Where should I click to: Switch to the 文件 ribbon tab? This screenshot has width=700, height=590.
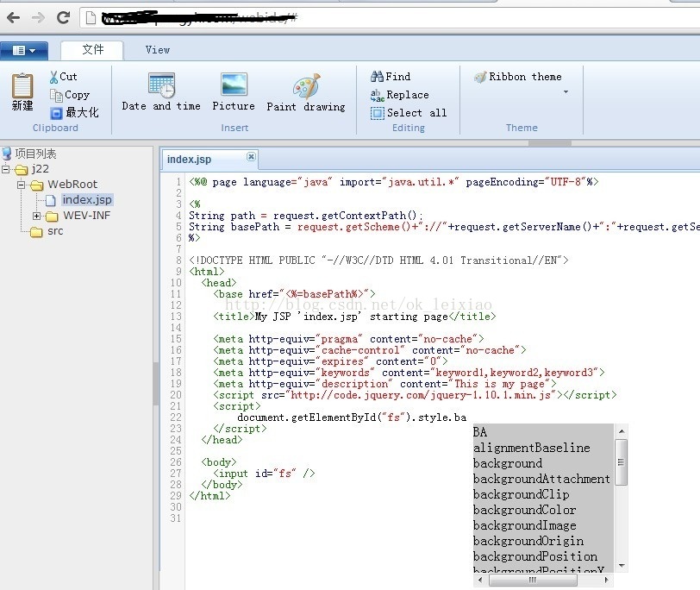tap(92, 49)
